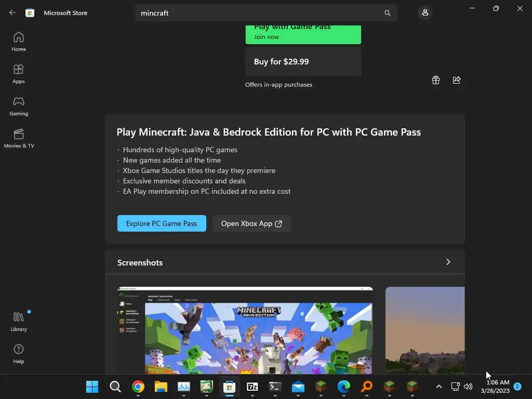Open the performance monitor graph app on taskbar
The width and height of the screenshot is (532, 399).
click(183, 387)
